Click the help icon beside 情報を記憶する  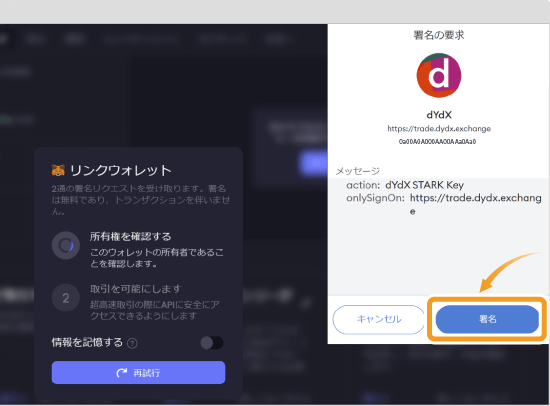[x=132, y=343]
